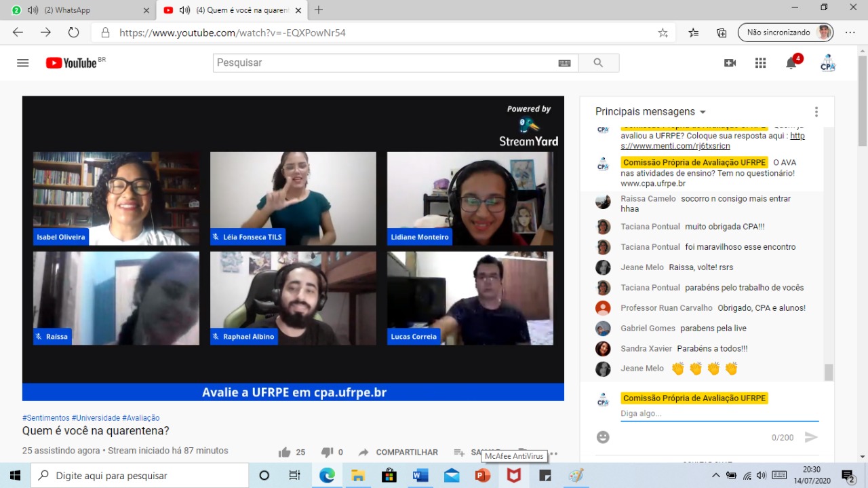This screenshot has width=868, height=488.
Task: Open Word from the taskbar
Action: coord(420,476)
